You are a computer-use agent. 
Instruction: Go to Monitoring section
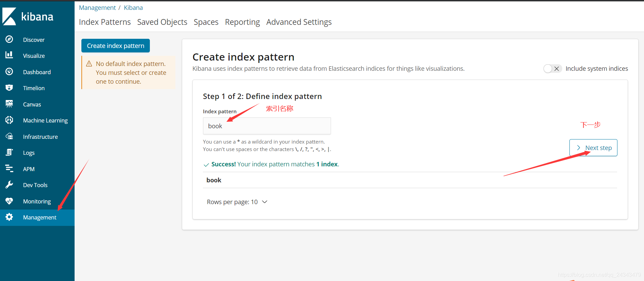[x=37, y=201]
